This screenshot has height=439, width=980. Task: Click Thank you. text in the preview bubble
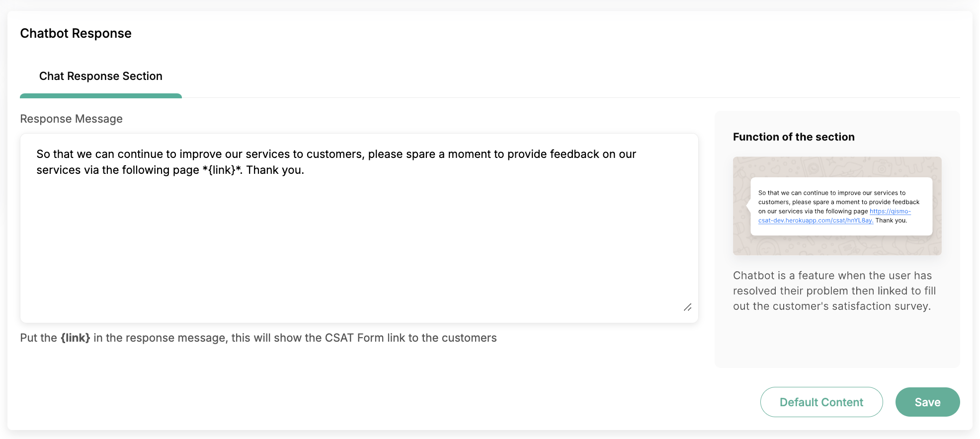pos(891,220)
